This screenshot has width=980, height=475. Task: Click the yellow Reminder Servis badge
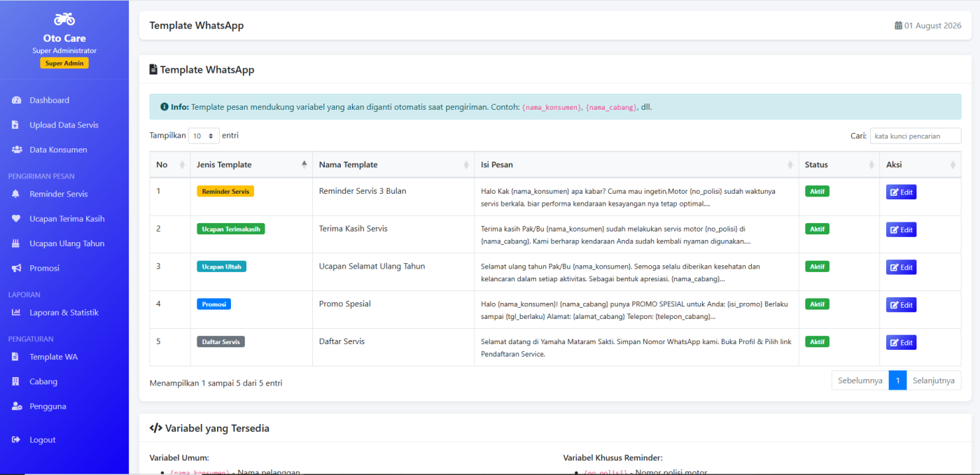[225, 191]
